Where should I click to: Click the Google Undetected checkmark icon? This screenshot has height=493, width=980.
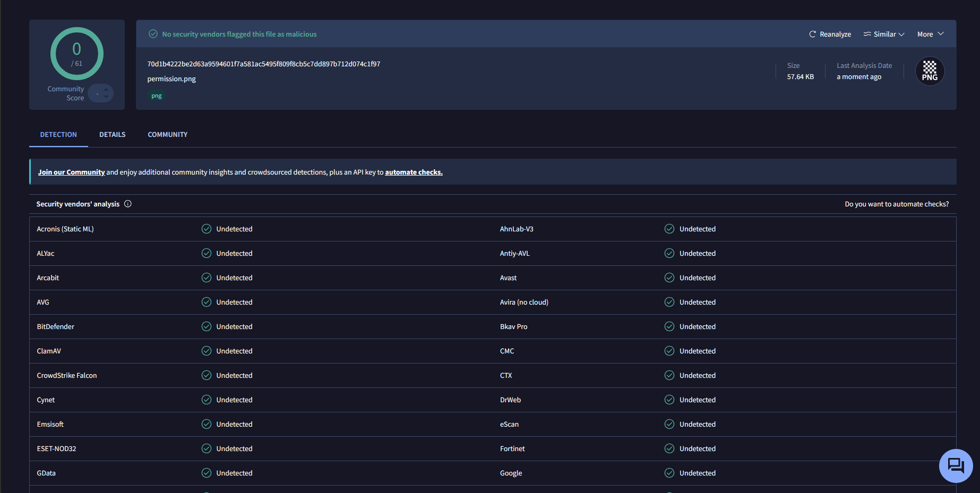669,473
